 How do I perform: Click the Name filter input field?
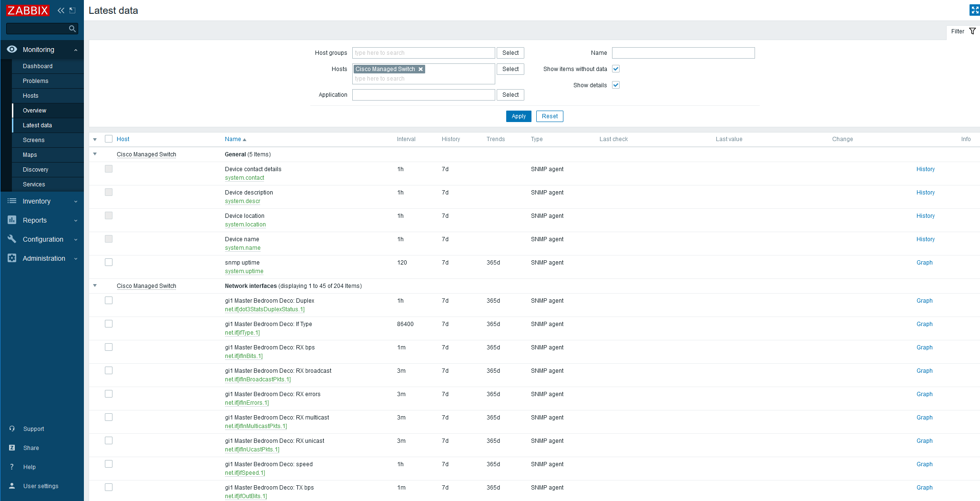[x=683, y=53]
